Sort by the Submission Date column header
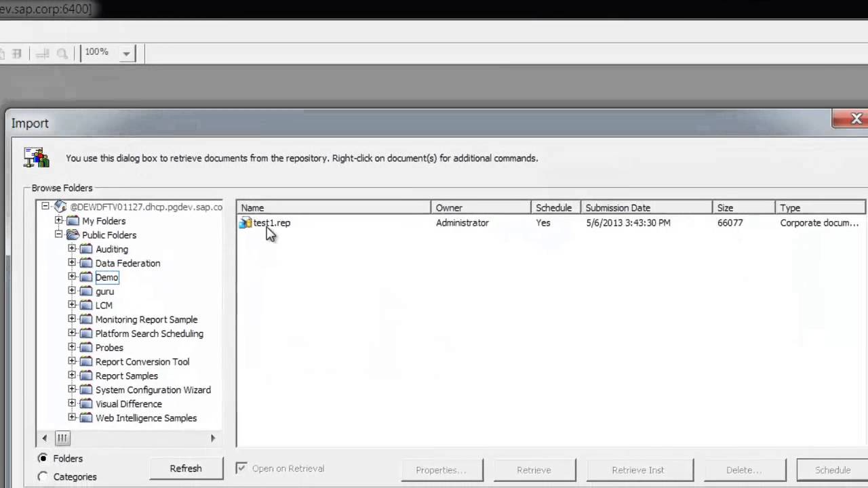The width and height of the screenshot is (868, 488). point(646,207)
